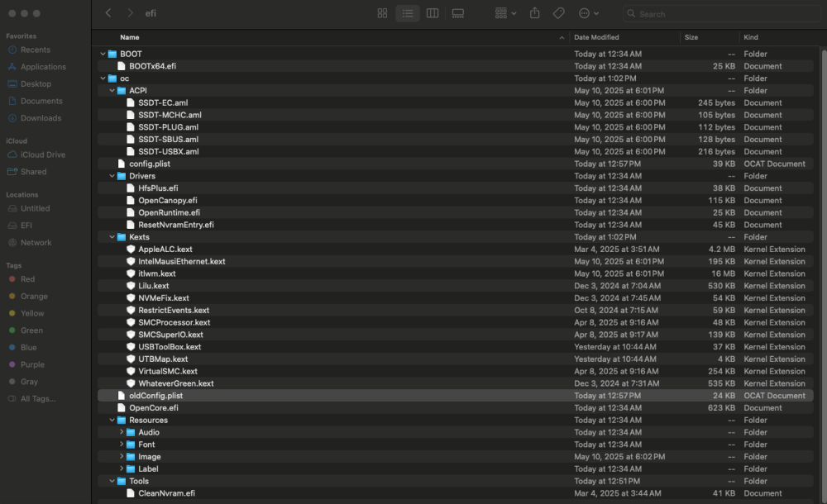The width and height of the screenshot is (827, 504).
Task: Select OpenCanopy.efi driver file
Action: tap(455, 200)
